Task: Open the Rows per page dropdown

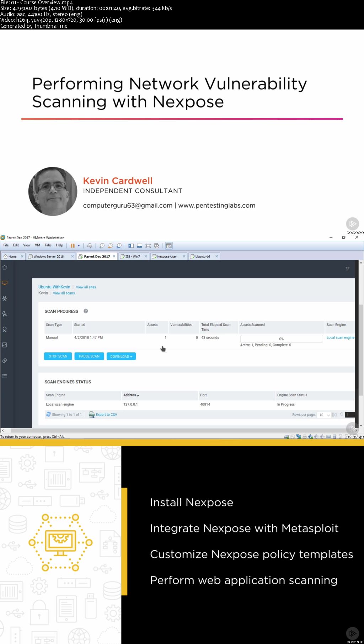Action: pyautogui.click(x=325, y=415)
